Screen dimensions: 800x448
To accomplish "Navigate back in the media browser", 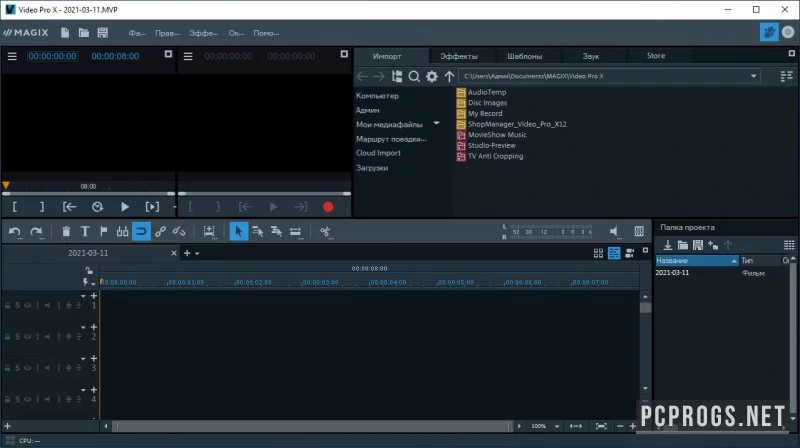I will [362, 77].
